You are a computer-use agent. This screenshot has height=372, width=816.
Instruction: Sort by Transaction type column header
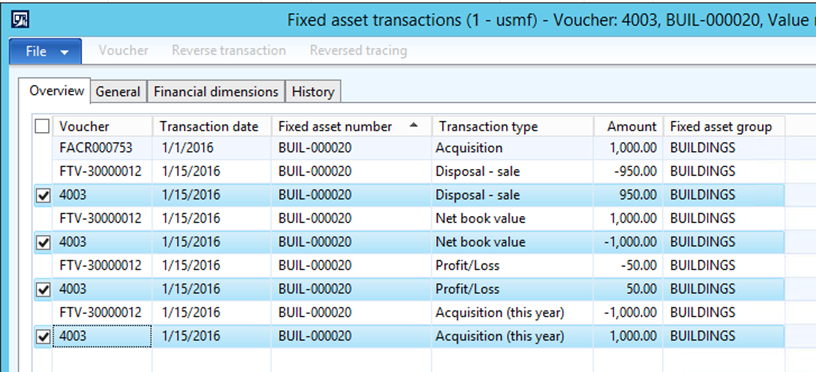click(513, 126)
